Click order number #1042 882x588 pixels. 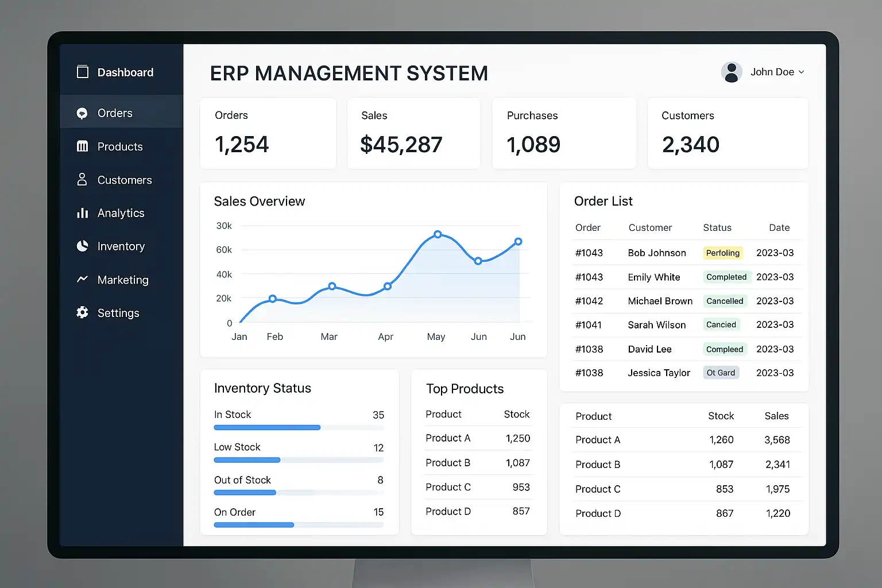point(589,301)
